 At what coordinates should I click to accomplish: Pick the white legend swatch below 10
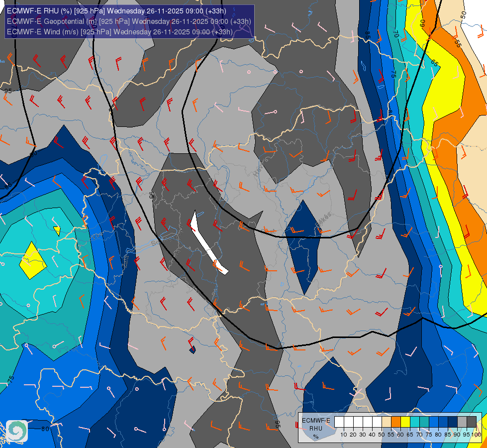[339, 422]
